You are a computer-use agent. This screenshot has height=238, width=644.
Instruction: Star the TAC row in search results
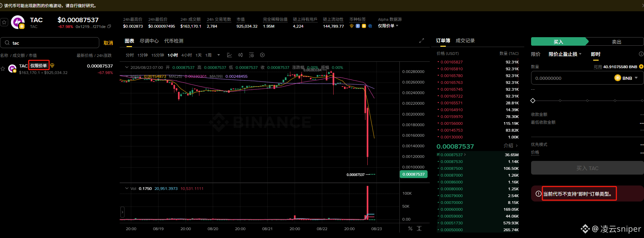click(3, 69)
